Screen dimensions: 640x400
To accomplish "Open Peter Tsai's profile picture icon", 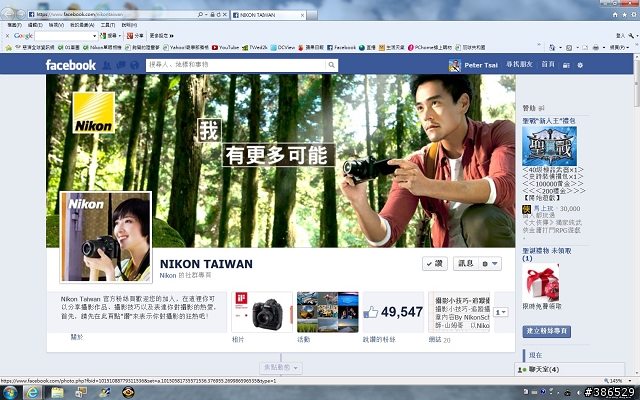I will tap(454, 65).
